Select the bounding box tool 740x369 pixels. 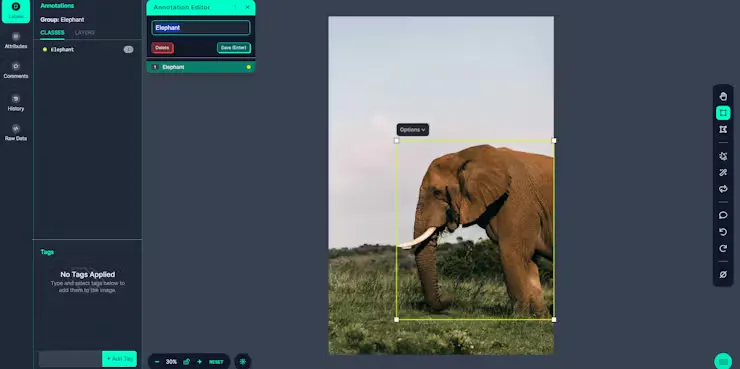(x=723, y=113)
